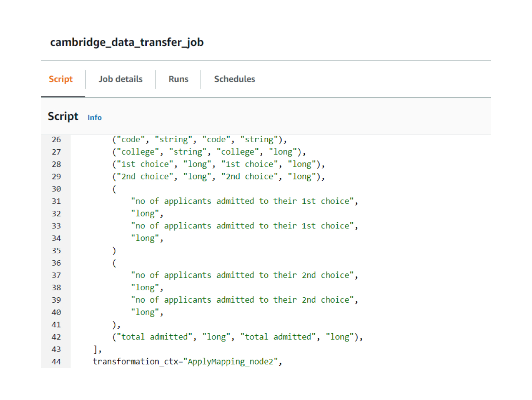Click the Script section heading
Viewport: 532px width, 400px height.
[63, 116]
